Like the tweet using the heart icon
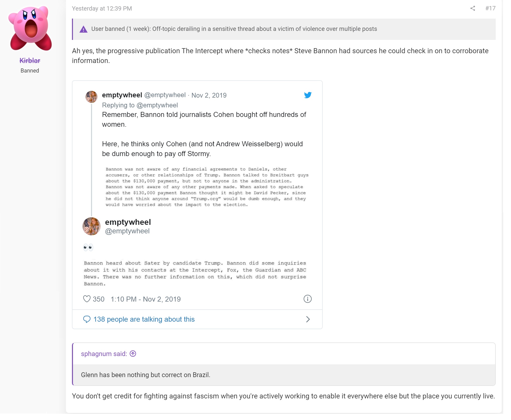 (87, 299)
